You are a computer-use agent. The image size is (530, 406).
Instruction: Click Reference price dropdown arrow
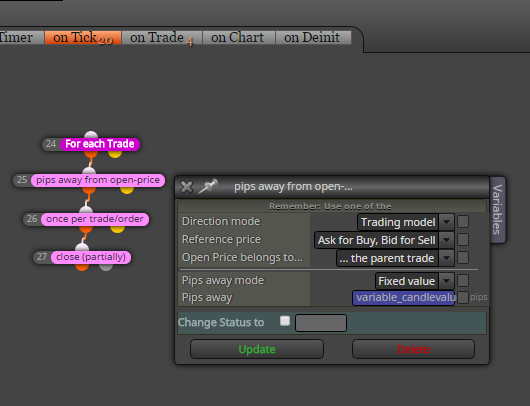pyautogui.click(x=447, y=240)
